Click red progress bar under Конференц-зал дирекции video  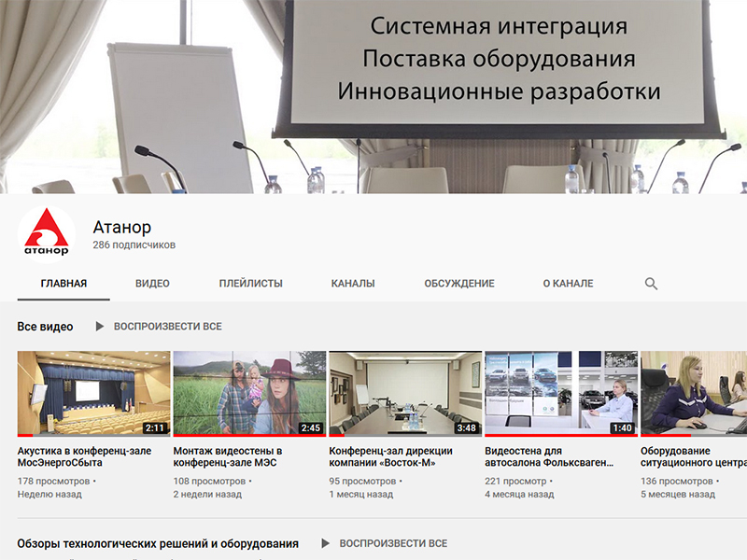[337, 435]
